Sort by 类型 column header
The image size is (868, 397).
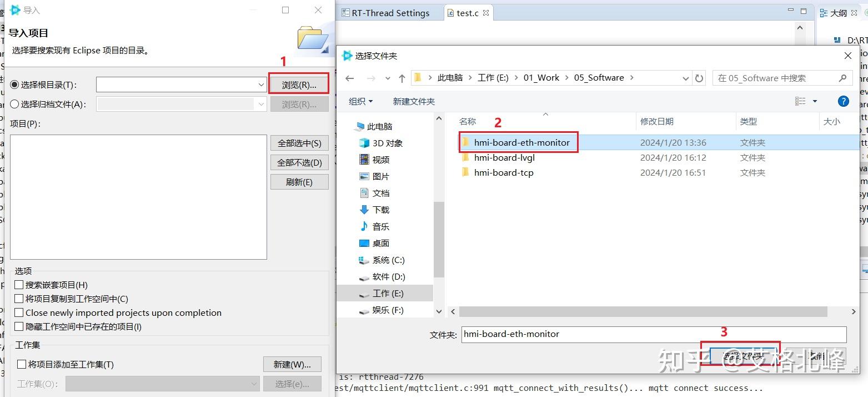[748, 121]
